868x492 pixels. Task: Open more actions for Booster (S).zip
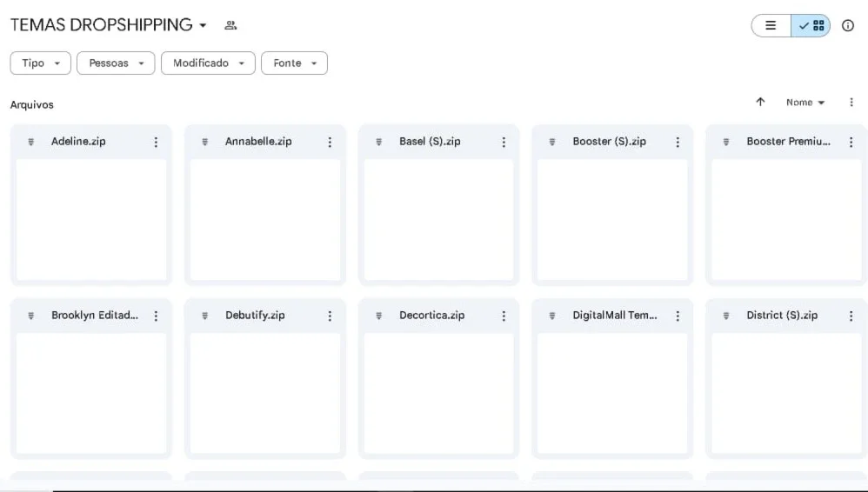click(x=678, y=143)
